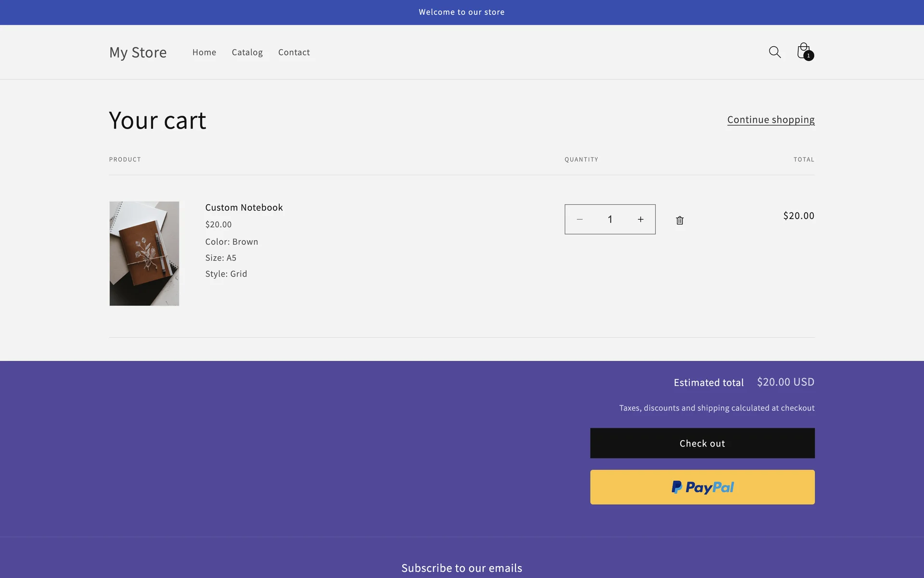Screen dimensions: 924x578
Task: Click the Your cart heading
Action: pyautogui.click(x=157, y=120)
